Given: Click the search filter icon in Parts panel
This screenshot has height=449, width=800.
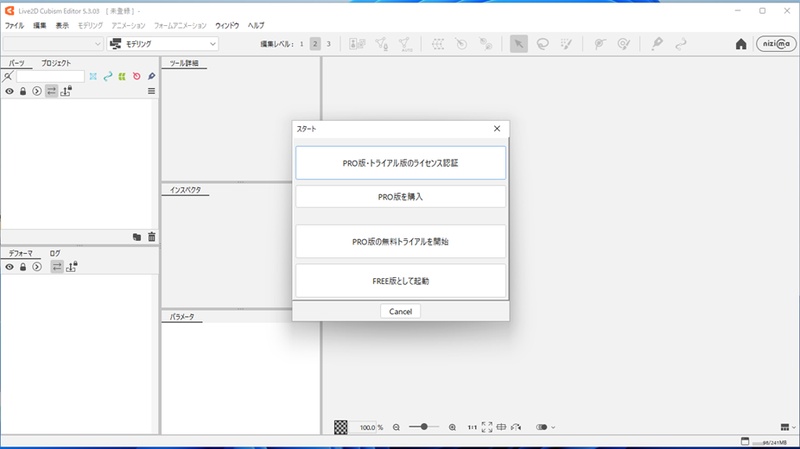Looking at the screenshot, I should 8,77.
